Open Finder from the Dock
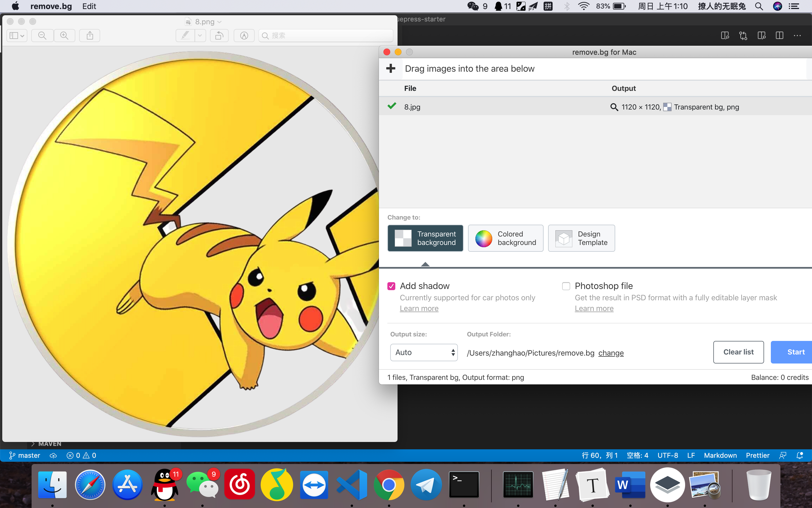The height and width of the screenshot is (508, 812). pyautogui.click(x=52, y=485)
